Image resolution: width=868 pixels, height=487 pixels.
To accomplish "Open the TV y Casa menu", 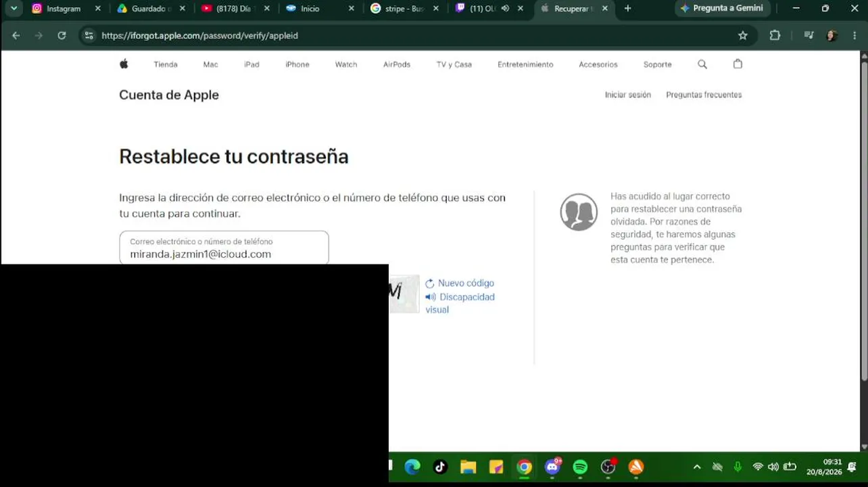I will [454, 64].
